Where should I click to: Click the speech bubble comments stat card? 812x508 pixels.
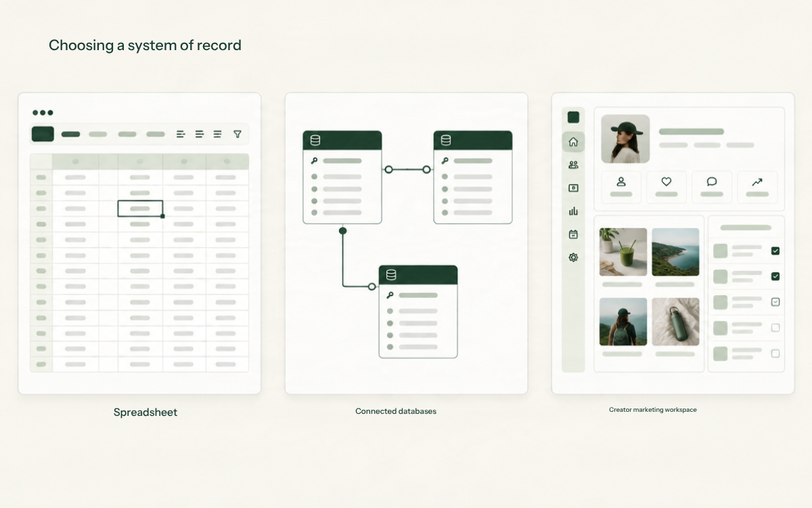712,187
